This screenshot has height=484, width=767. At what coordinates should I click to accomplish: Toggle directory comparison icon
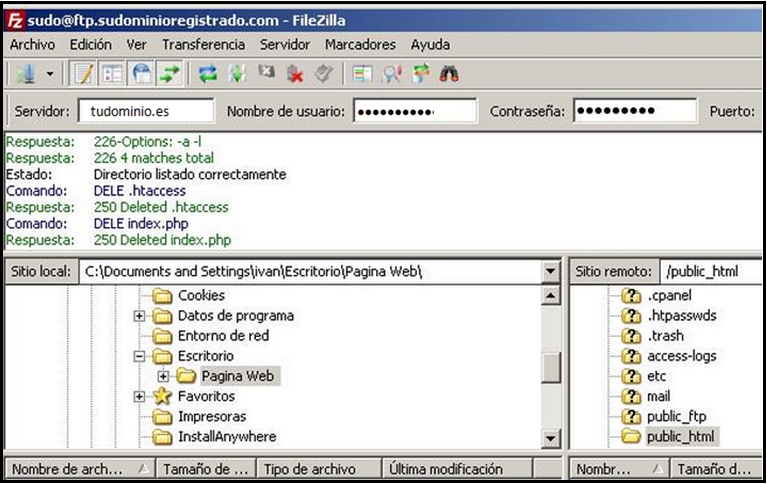point(391,74)
